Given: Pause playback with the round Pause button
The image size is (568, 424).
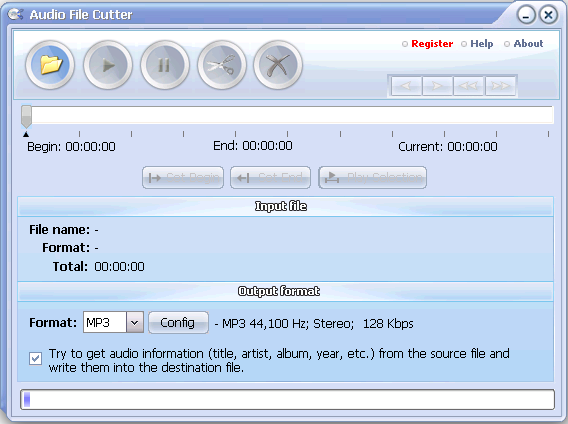Looking at the screenshot, I should click(x=164, y=65).
